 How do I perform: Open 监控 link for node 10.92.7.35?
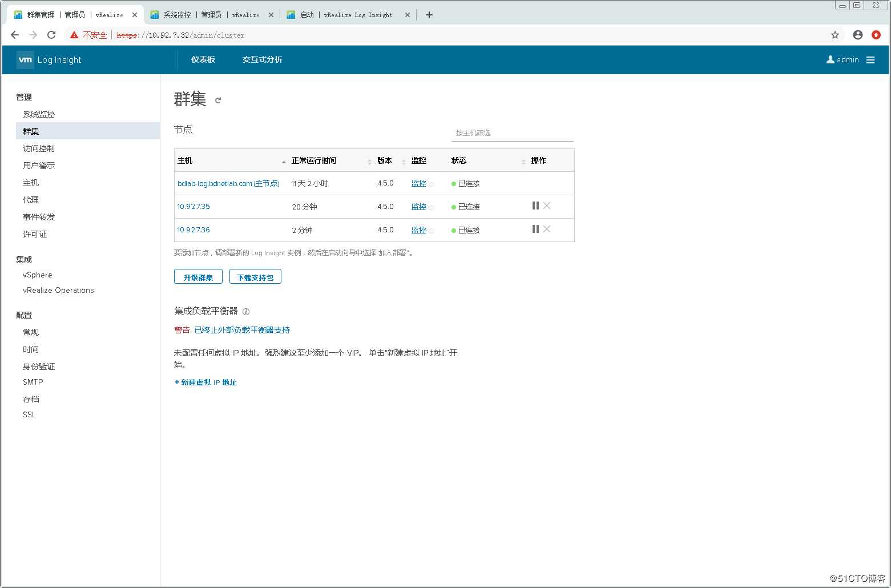[419, 207]
